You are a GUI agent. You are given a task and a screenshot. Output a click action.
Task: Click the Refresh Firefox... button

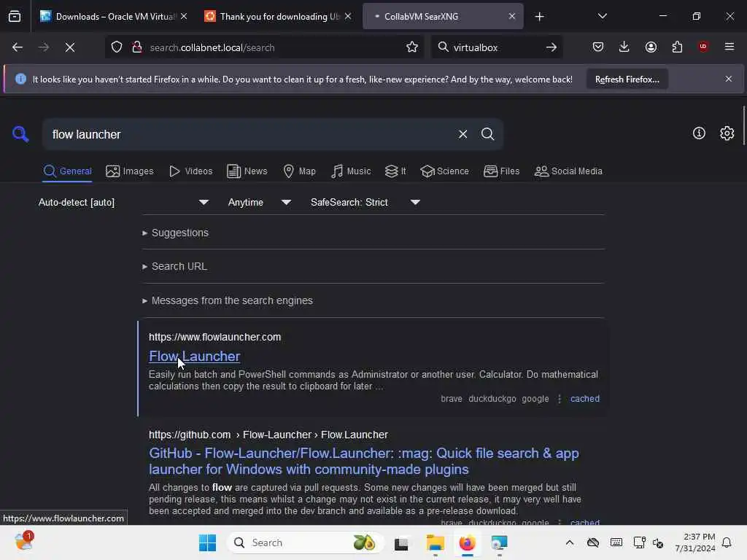coord(627,79)
